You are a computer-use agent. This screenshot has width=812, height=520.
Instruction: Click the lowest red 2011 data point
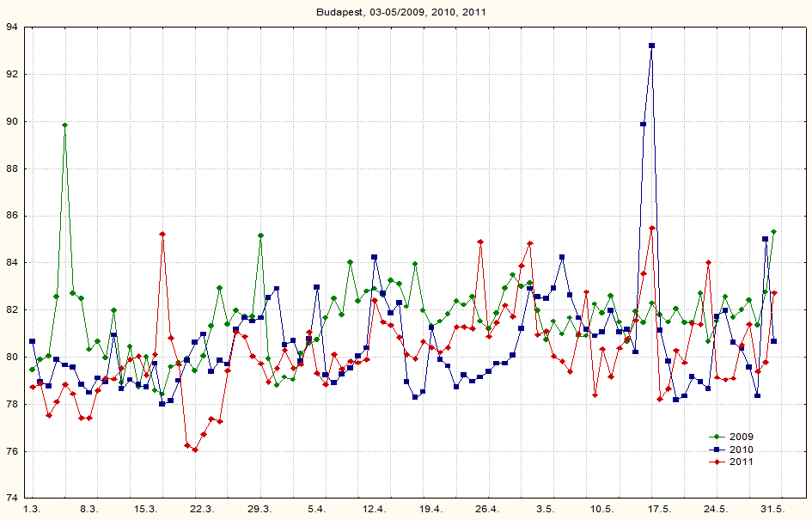195,450
